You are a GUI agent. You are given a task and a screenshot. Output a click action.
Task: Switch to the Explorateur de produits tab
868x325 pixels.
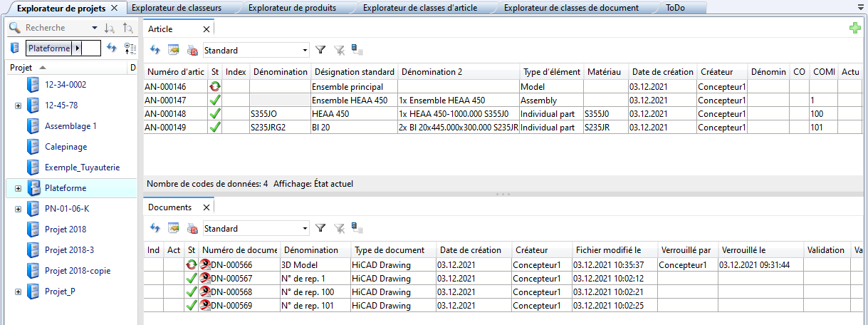[292, 8]
